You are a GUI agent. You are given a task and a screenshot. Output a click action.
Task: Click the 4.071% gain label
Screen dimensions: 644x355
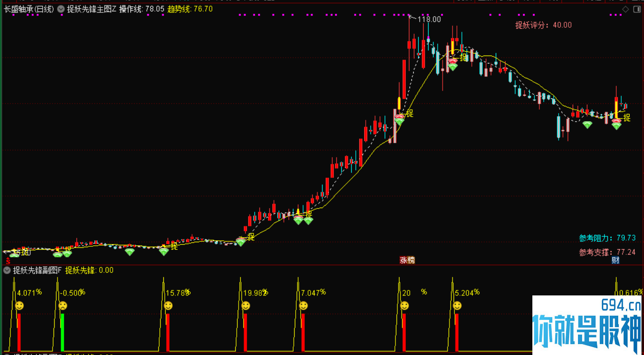coord(29,292)
